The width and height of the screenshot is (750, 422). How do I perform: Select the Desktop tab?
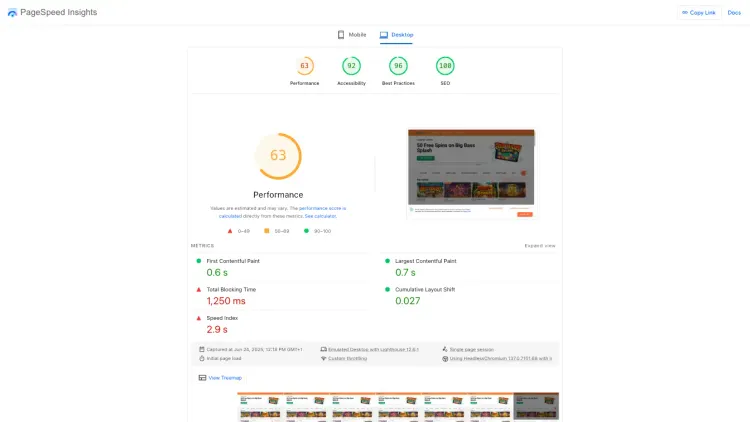tap(396, 35)
